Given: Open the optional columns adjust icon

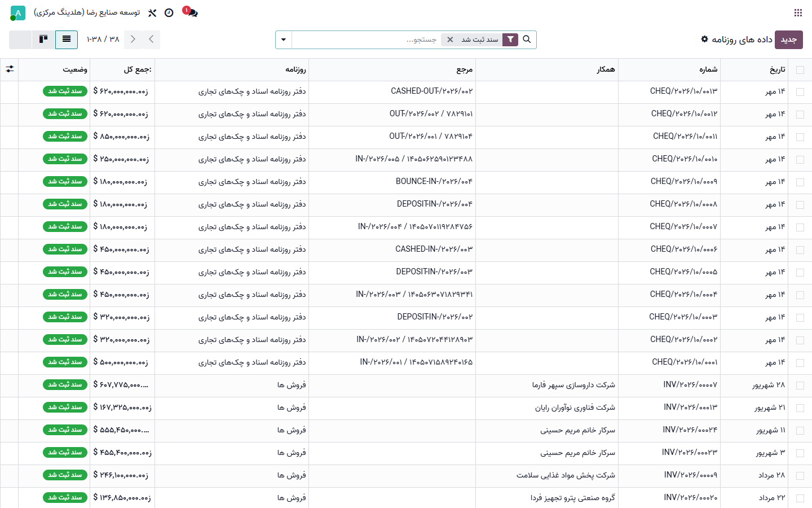Looking at the screenshot, I should click(10, 69).
